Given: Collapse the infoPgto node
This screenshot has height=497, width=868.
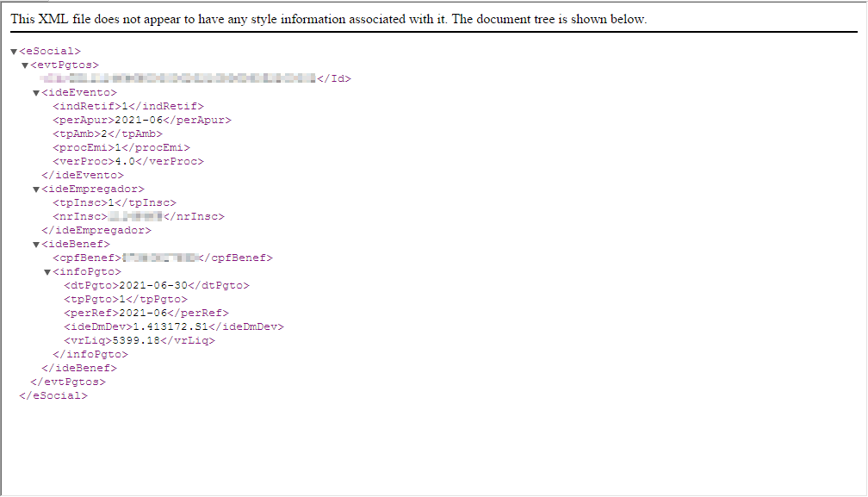Looking at the screenshot, I should click(x=47, y=272).
